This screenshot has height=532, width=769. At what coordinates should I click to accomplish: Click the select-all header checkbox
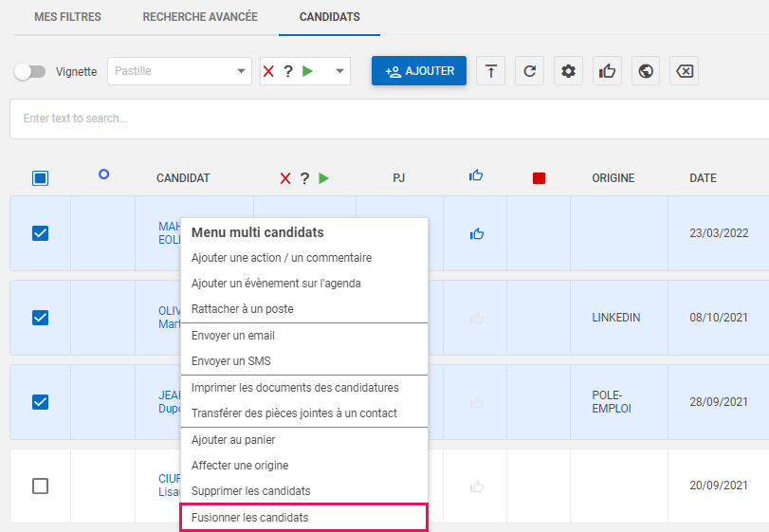[40, 177]
